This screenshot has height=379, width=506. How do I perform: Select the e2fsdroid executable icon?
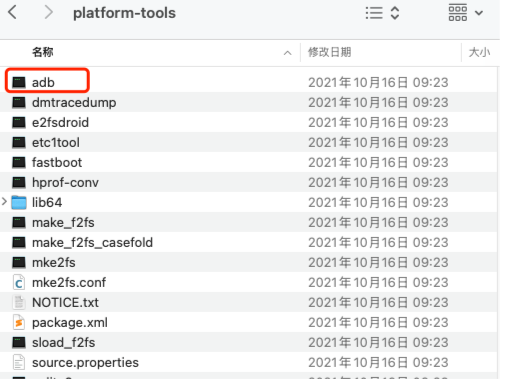coord(19,122)
